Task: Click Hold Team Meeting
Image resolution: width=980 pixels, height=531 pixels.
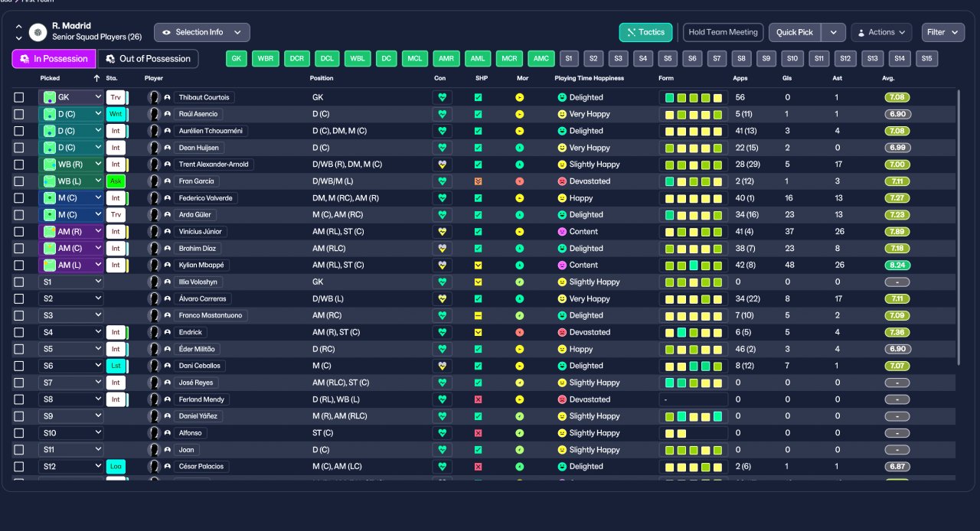Action: 723,32
